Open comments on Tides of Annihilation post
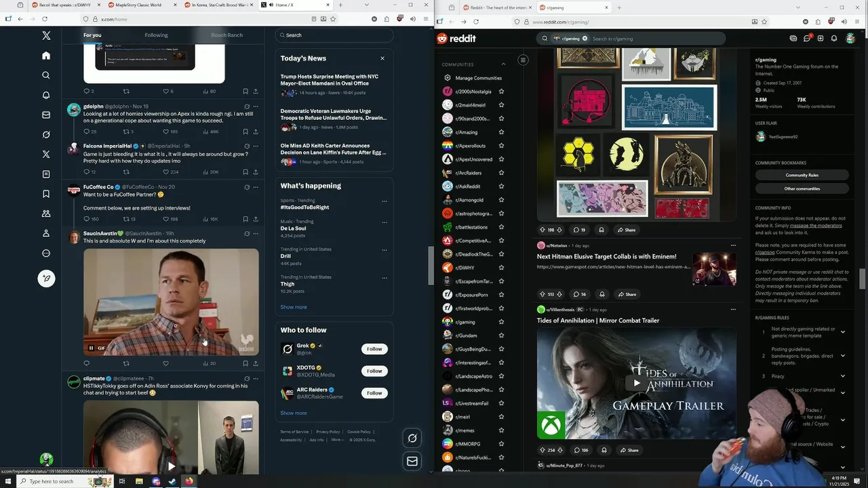Image resolution: width=868 pixels, height=488 pixels. click(580, 450)
